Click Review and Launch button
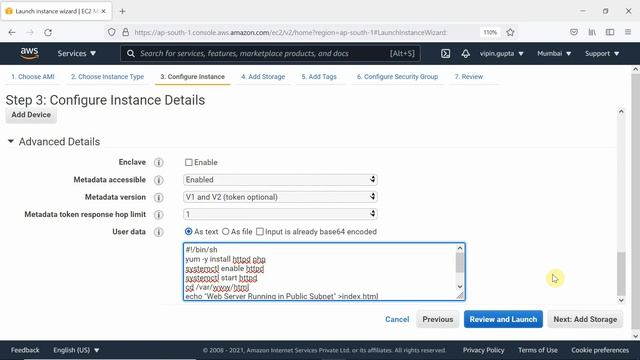This screenshot has width=640, height=360. point(503,319)
